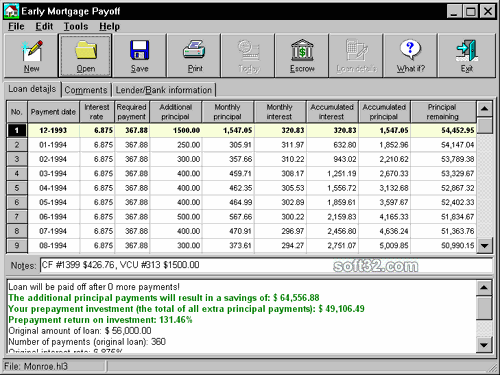
Task: Switch to the Lender/Bank information tab
Action: pos(164,90)
